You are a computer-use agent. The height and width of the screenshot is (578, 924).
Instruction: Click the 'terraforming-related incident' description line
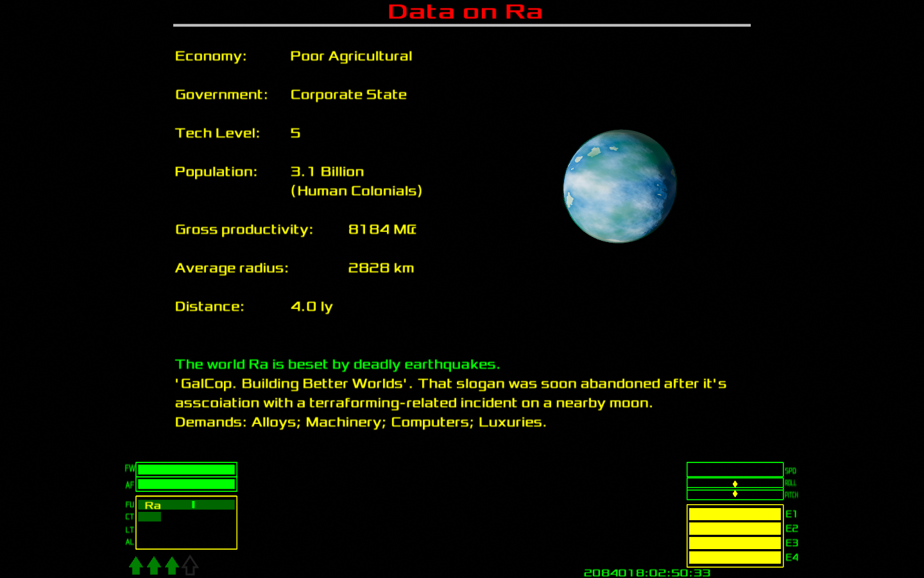(x=413, y=403)
